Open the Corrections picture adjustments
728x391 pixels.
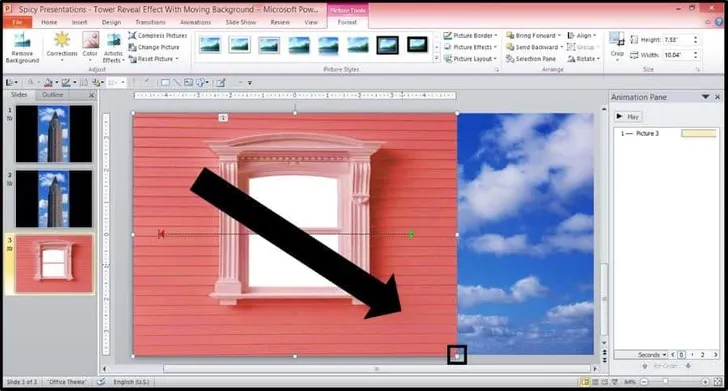[x=62, y=47]
